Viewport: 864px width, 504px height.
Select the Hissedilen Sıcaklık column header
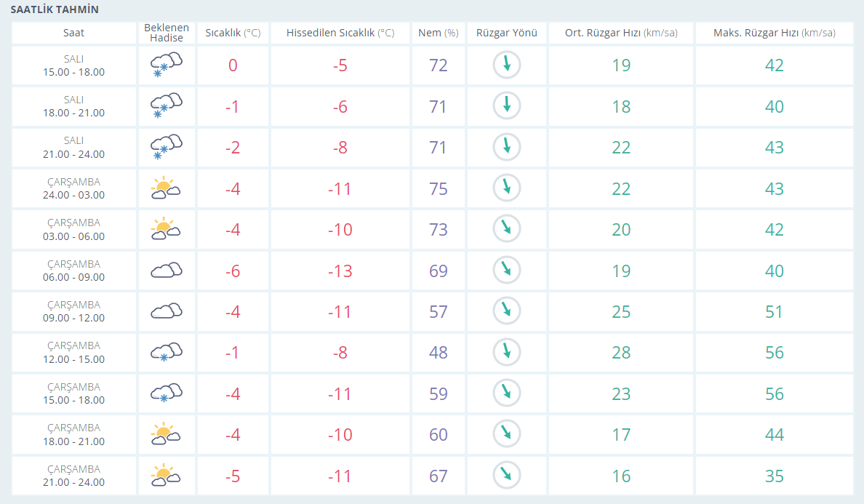340,33
